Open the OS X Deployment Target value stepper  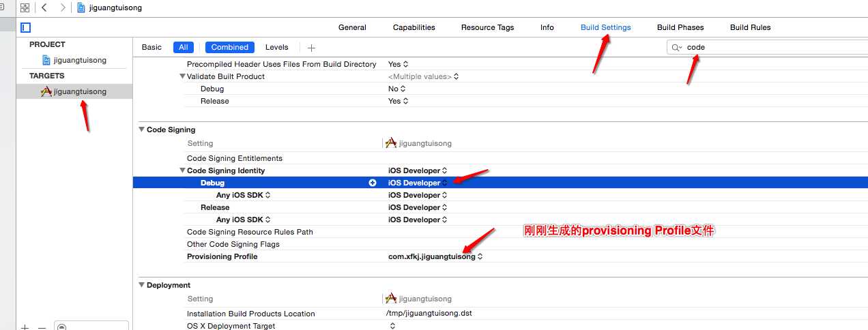[x=392, y=326]
